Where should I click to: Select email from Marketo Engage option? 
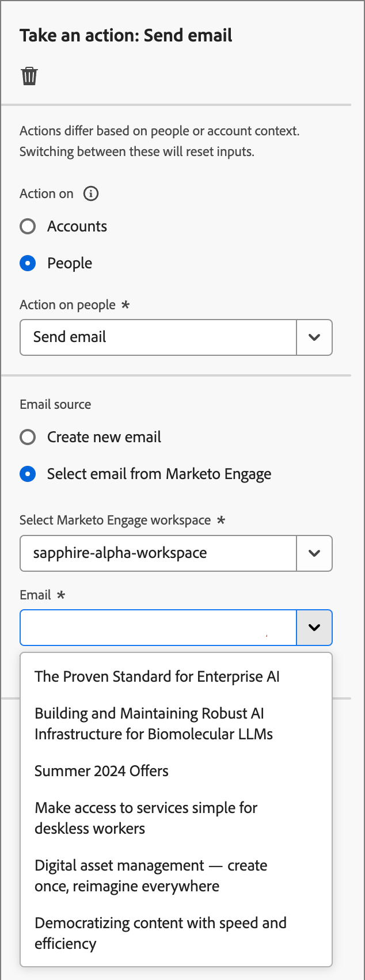[27, 474]
